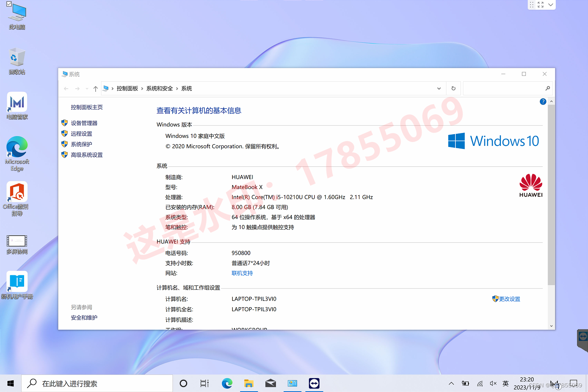Select the Office激活指导 desktop icon

click(17, 199)
